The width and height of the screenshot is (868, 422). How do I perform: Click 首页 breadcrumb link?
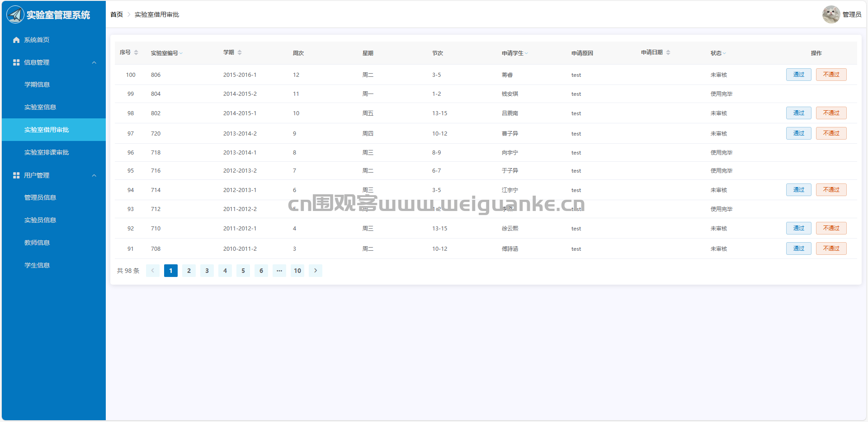coord(117,14)
